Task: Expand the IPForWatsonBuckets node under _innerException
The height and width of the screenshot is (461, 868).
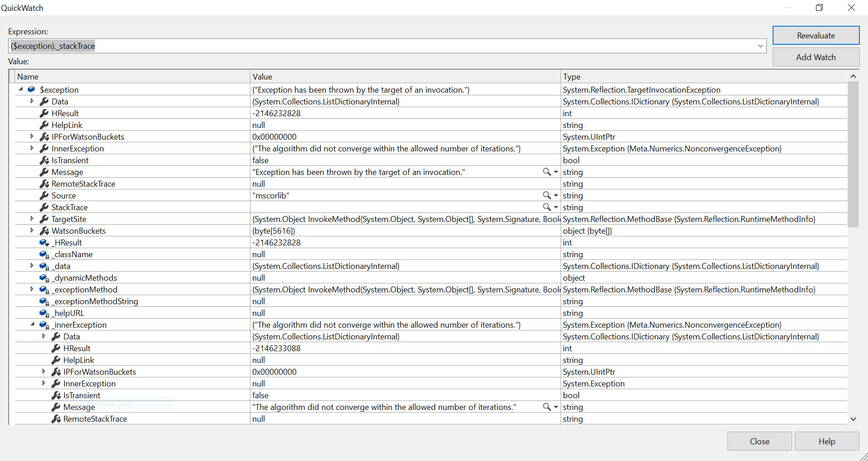Action: [x=43, y=371]
